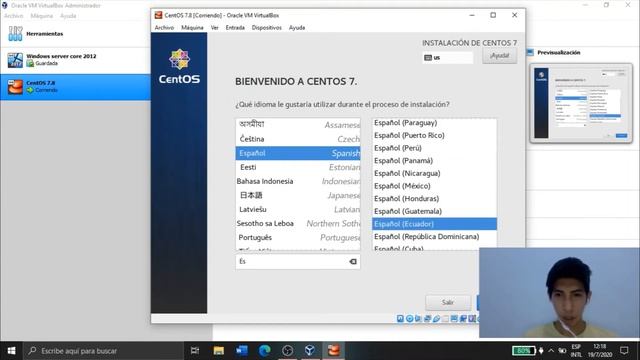This screenshot has width=640, height=360.
Task: Select Español (Guatemala) locale
Action: click(x=434, y=211)
